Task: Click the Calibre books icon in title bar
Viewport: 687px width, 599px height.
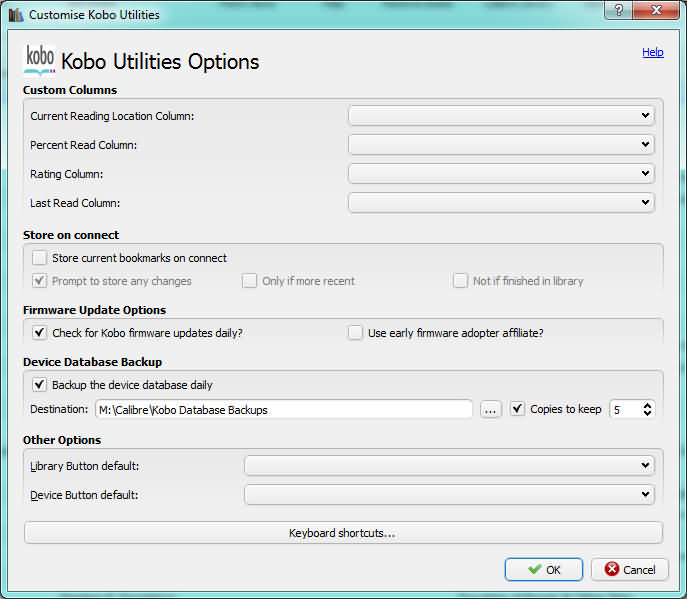Action: pyautogui.click(x=15, y=15)
